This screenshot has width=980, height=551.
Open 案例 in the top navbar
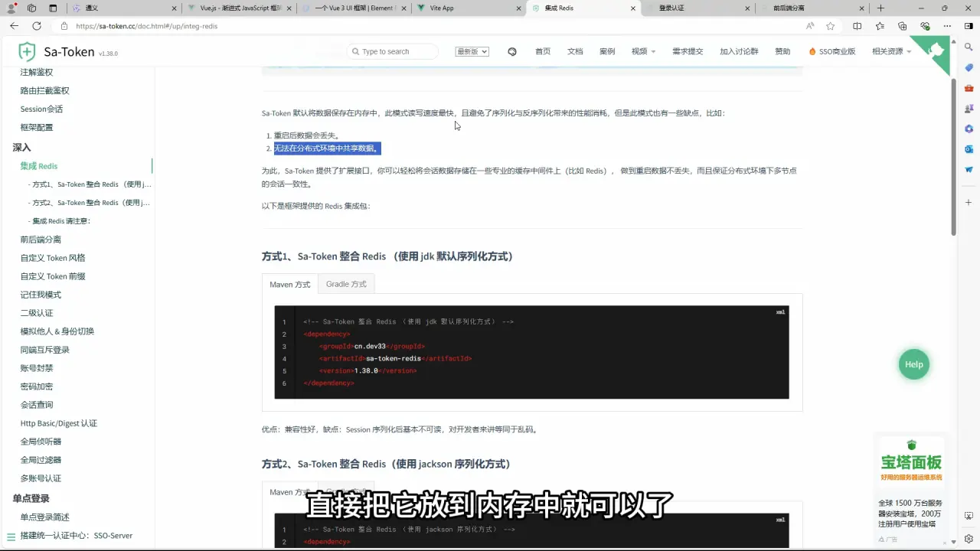(607, 51)
